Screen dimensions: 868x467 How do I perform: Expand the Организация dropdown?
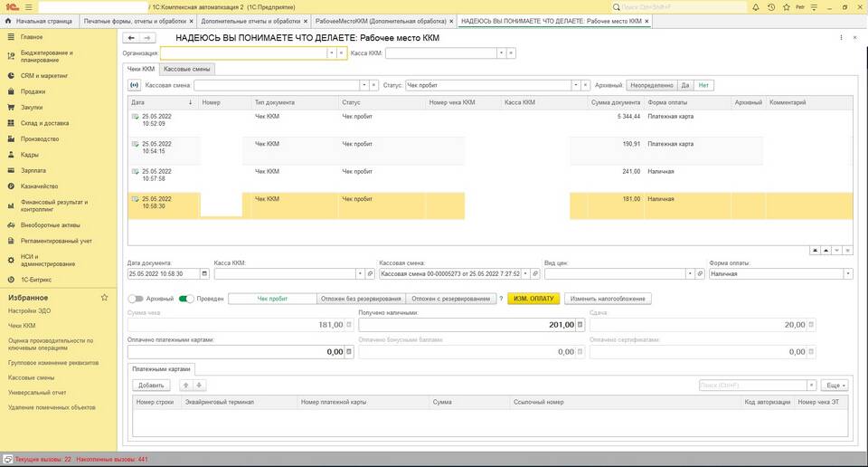pos(332,53)
